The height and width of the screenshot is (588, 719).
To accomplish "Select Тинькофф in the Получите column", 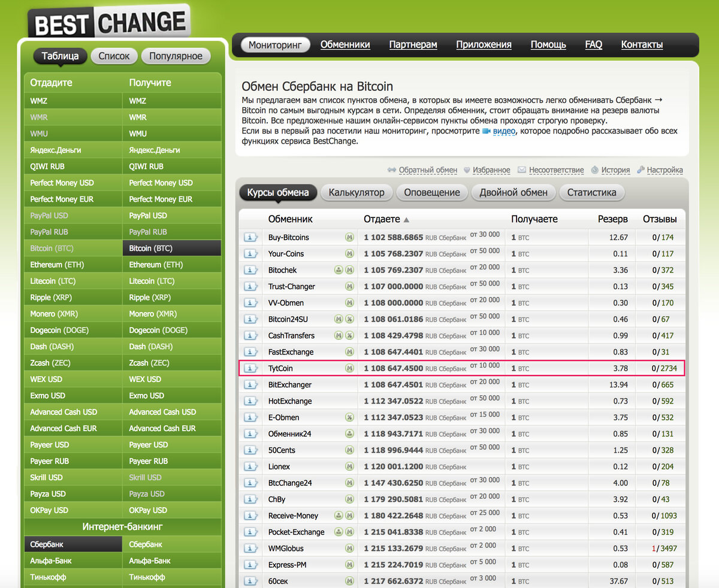I will 172,577.
